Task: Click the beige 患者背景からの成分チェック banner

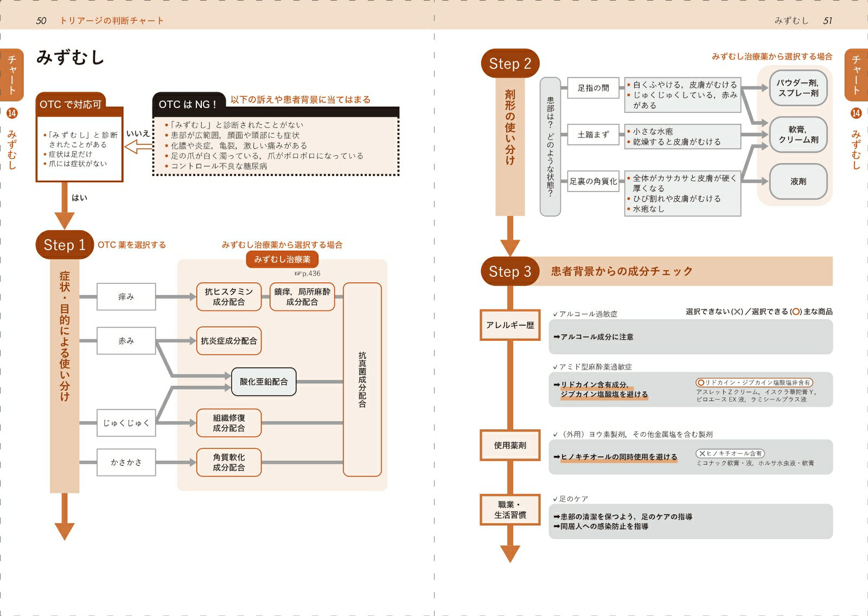Action: tap(684, 271)
